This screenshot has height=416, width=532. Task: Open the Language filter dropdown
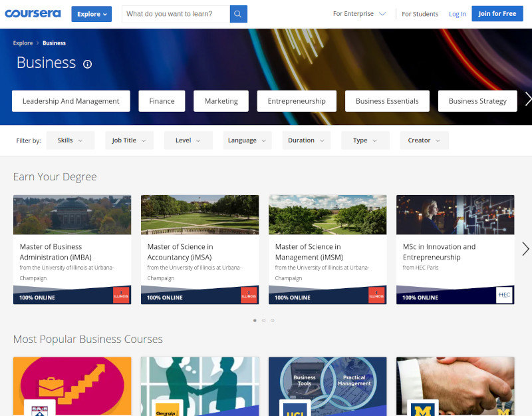coord(246,140)
